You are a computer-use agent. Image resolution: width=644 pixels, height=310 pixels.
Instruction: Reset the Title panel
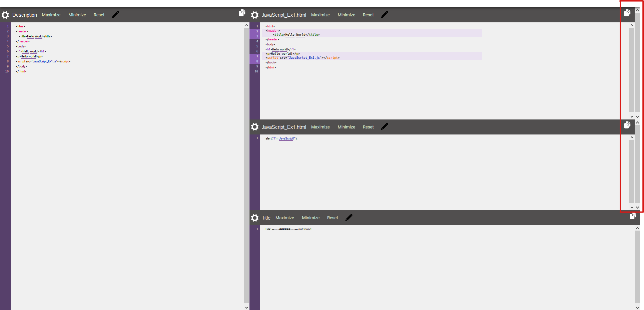[x=333, y=218]
